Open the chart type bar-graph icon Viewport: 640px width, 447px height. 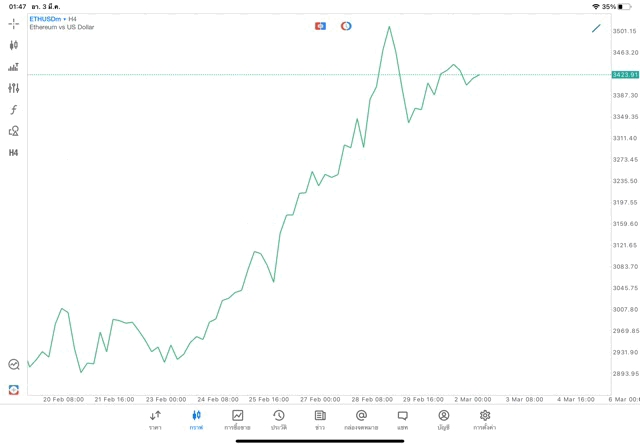pos(13,67)
